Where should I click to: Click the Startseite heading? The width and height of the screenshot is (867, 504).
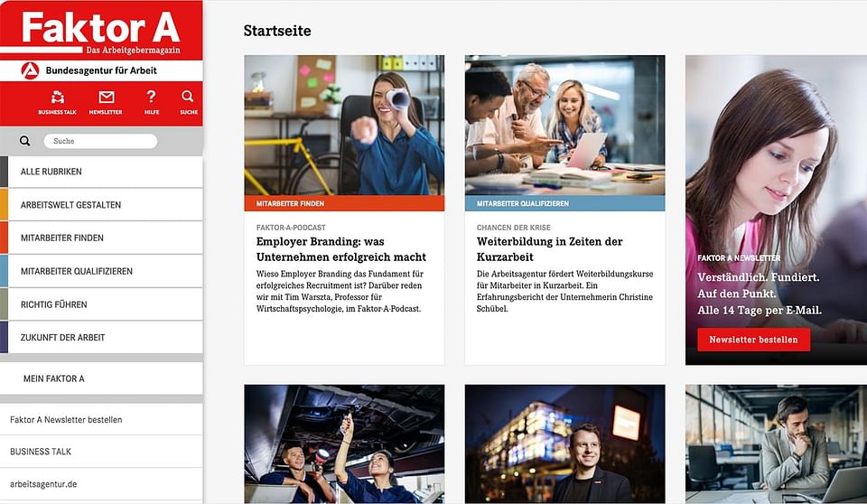[x=277, y=31]
